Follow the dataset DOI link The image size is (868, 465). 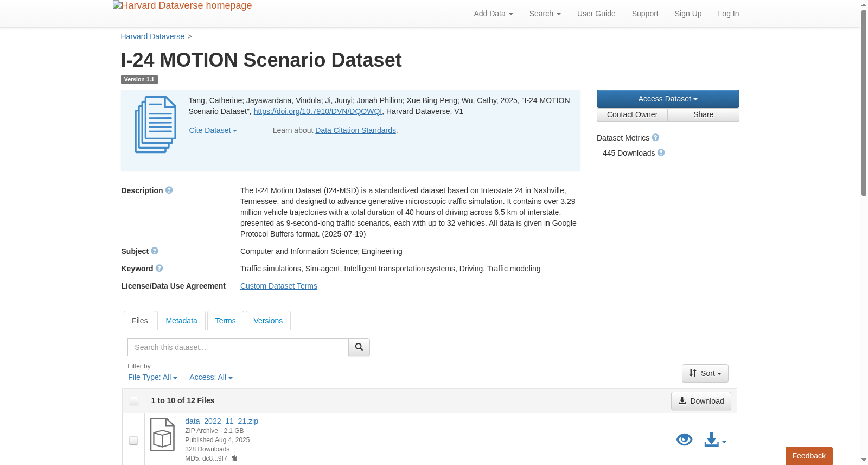tap(318, 111)
